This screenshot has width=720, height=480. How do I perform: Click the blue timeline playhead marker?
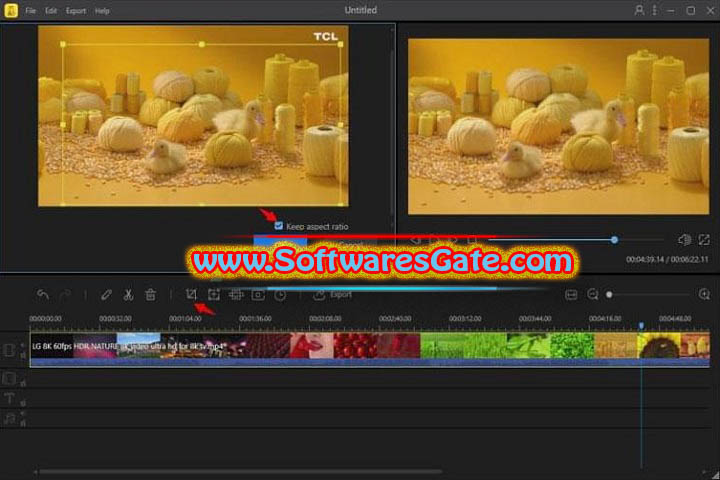(x=641, y=325)
